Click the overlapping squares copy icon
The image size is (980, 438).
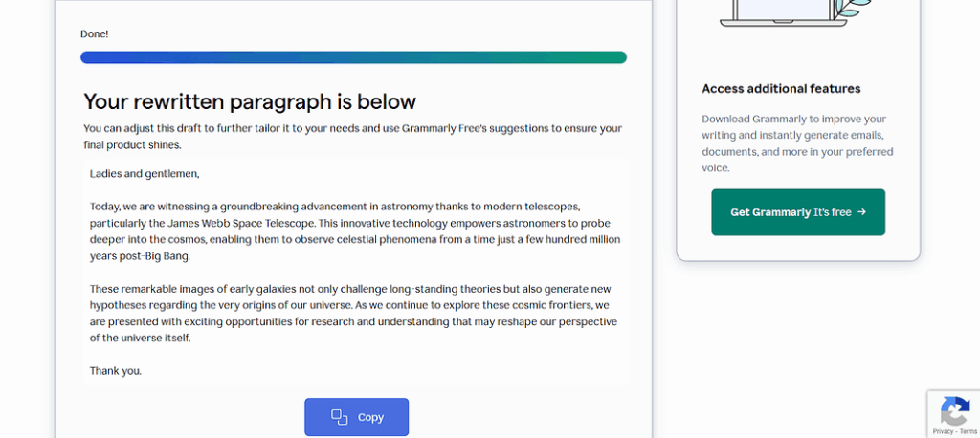click(340, 417)
